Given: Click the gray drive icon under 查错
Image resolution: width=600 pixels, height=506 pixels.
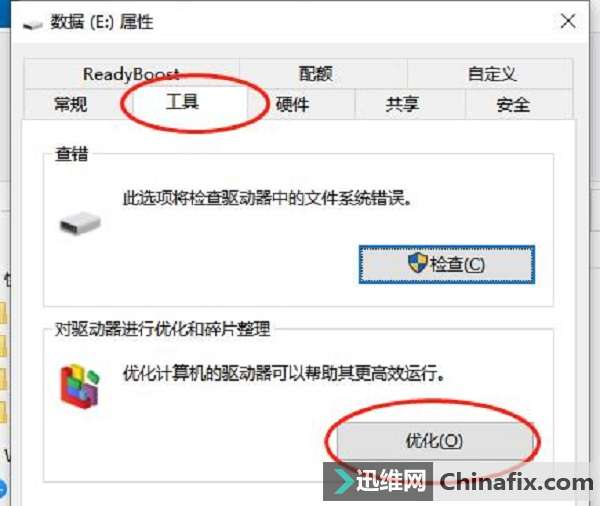Looking at the screenshot, I should 80,223.
